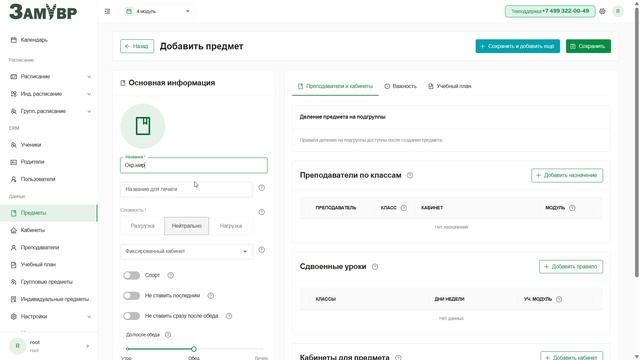This screenshot has width=640, height=360.
Task: Switch to Учебный план tab
Action: [449, 86]
